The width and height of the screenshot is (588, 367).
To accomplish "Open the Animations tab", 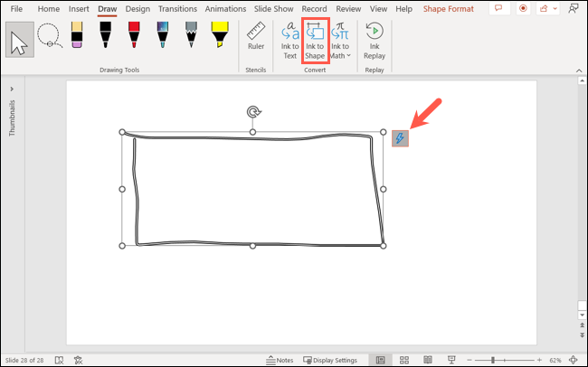I will tap(225, 9).
